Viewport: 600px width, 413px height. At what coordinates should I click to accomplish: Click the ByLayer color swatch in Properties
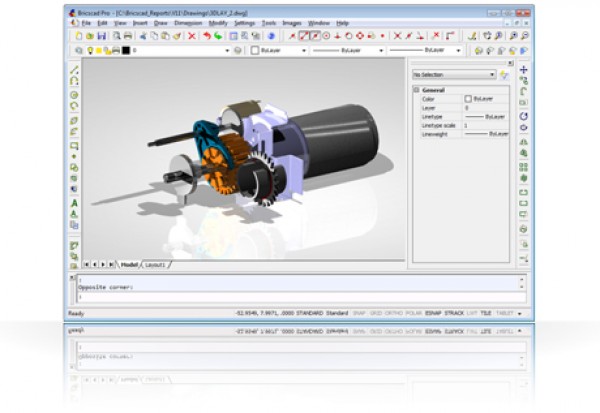point(468,98)
